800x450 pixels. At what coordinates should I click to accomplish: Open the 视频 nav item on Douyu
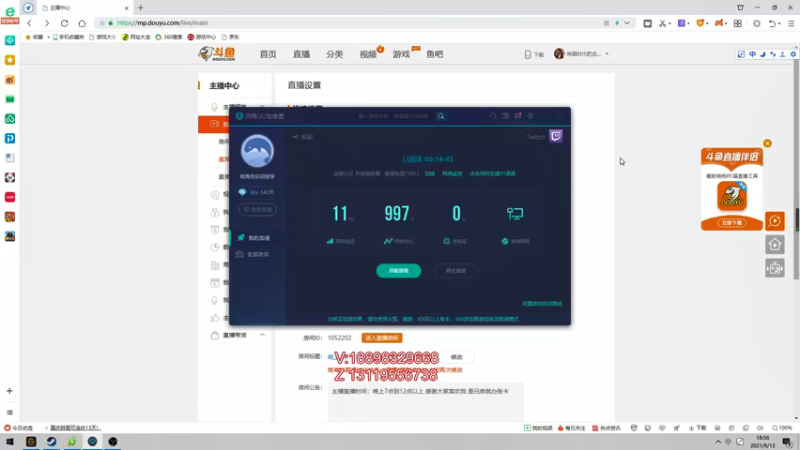pos(368,54)
